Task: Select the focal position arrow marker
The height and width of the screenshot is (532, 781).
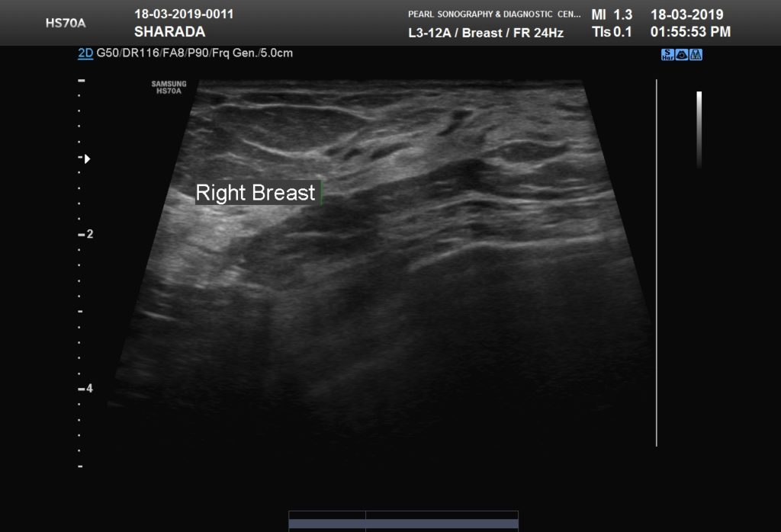Action: coord(87,159)
